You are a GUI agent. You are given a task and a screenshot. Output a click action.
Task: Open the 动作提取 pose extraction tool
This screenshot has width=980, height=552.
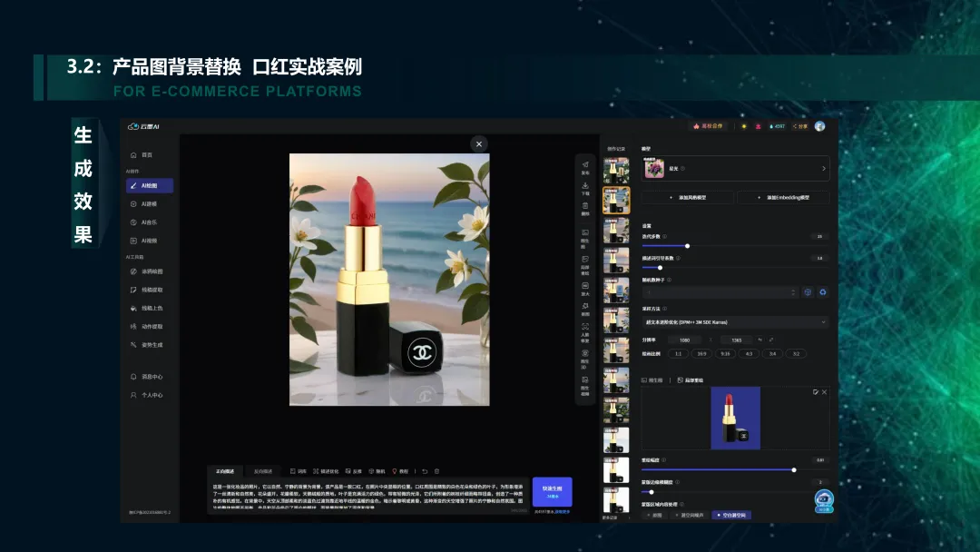(x=146, y=326)
